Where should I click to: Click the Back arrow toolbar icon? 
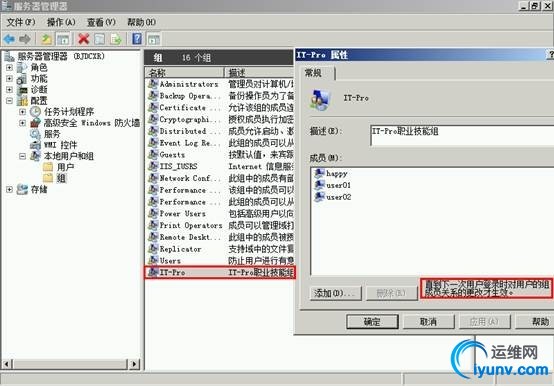(x=9, y=39)
